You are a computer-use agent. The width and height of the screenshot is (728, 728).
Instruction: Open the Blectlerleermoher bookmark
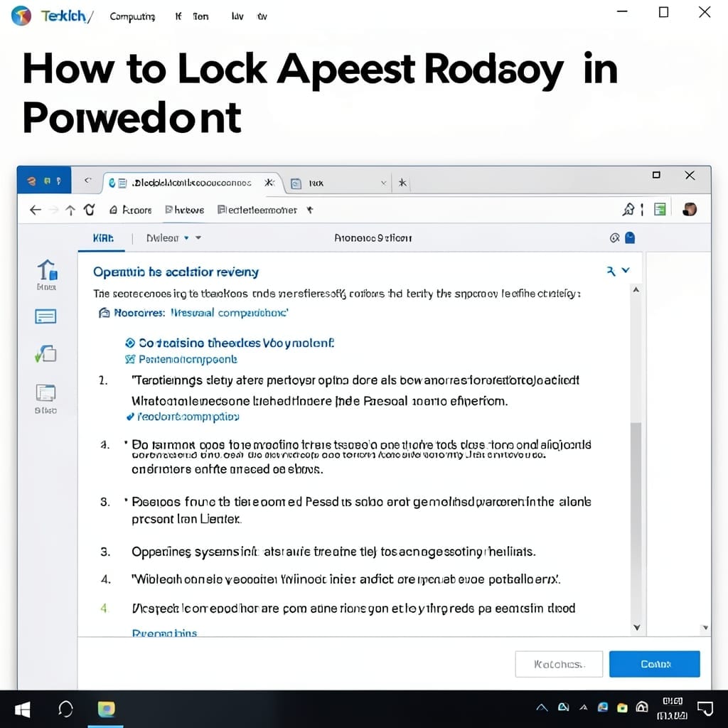[x=257, y=210]
